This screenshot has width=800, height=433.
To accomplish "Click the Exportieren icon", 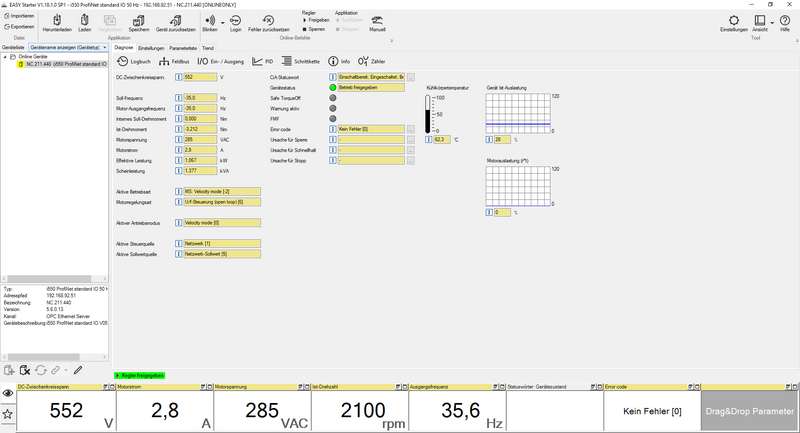I will [x=7, y=27].
